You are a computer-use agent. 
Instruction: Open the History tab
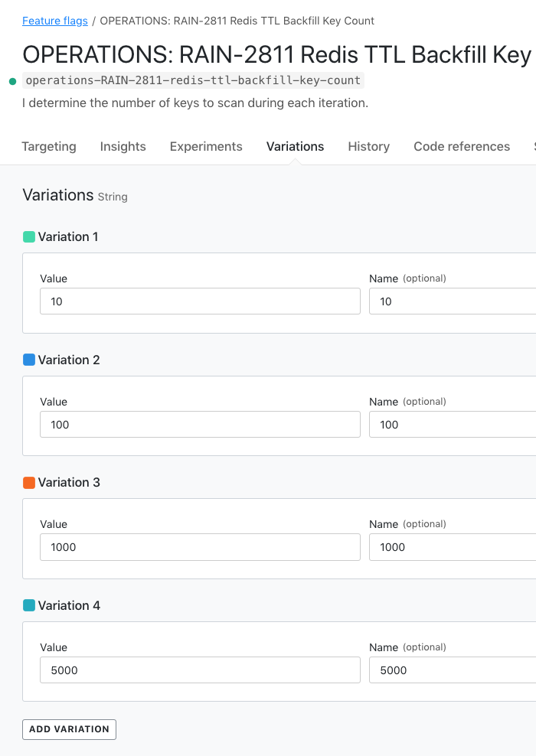368,146
